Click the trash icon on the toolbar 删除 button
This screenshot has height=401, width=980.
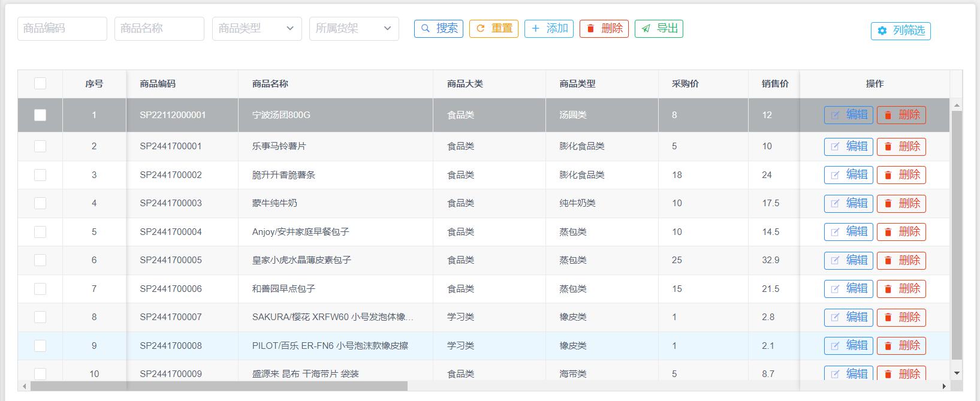click(590, 28)
